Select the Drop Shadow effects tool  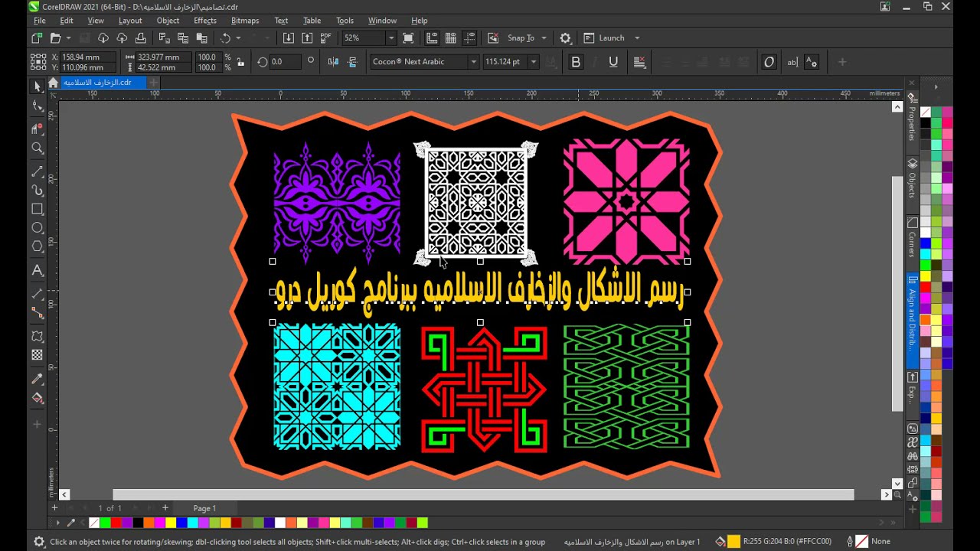tap(38, 336)
